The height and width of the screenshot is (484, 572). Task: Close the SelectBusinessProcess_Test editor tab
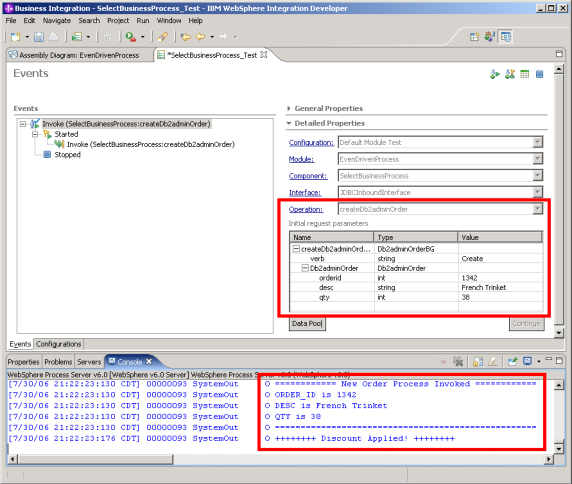pyautogui.click(x=264, y=55)
